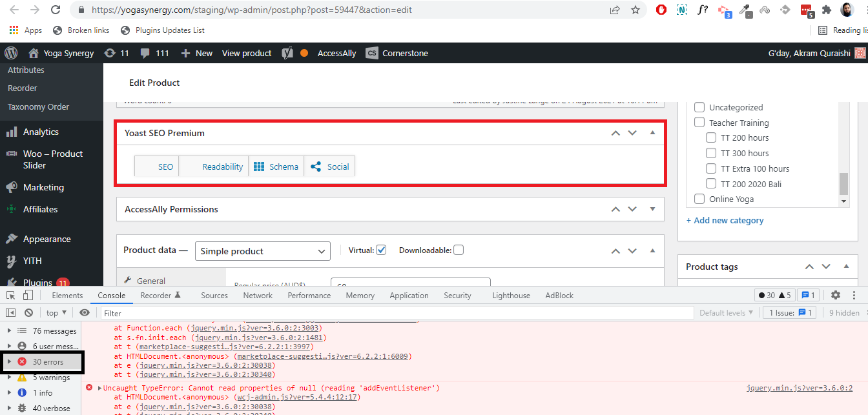
Task: Clear the console with the clear icon
Action: (28, 312)
